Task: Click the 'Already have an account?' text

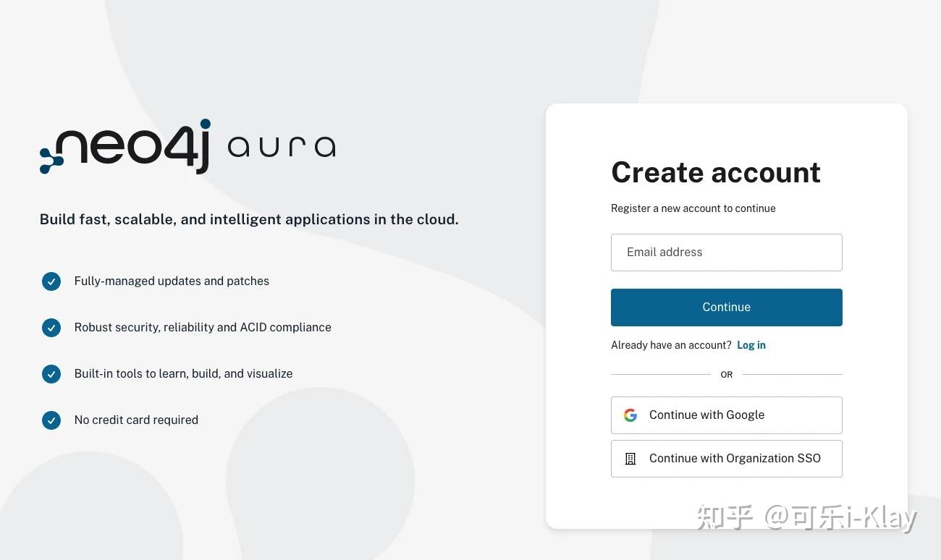Action: point(670,345)
